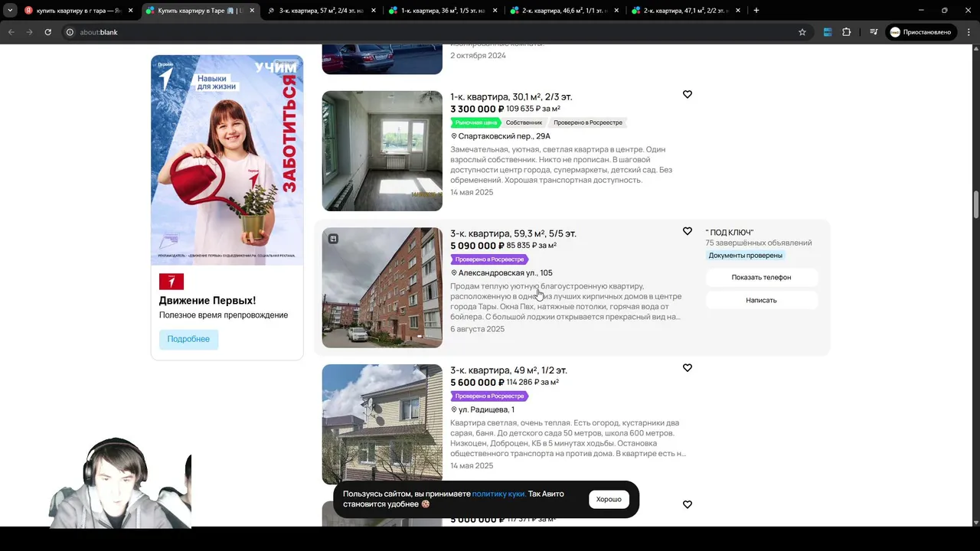Screen dimensions: 980x551
Task: Click address 'Спартаковский пер., 29А'
Action: [x=504, y=136]
